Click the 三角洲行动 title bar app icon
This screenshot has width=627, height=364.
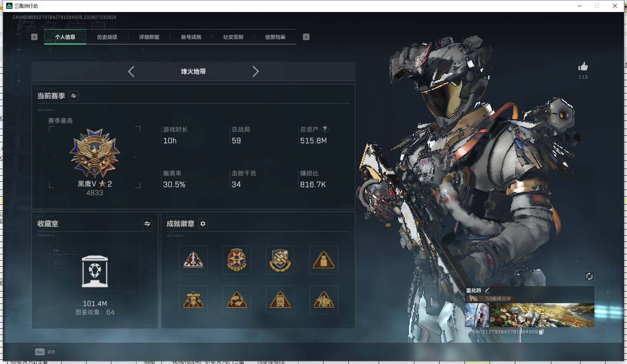click(x=9, y=6)
